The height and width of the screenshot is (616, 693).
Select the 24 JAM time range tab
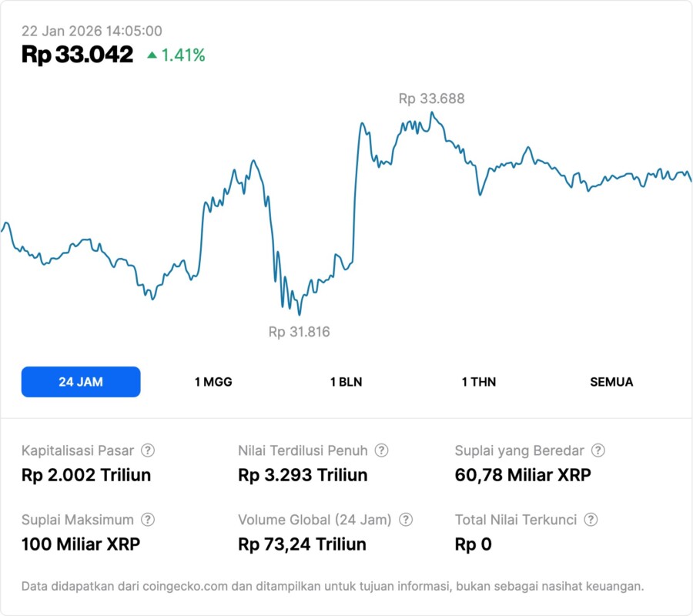pos(81,382)
